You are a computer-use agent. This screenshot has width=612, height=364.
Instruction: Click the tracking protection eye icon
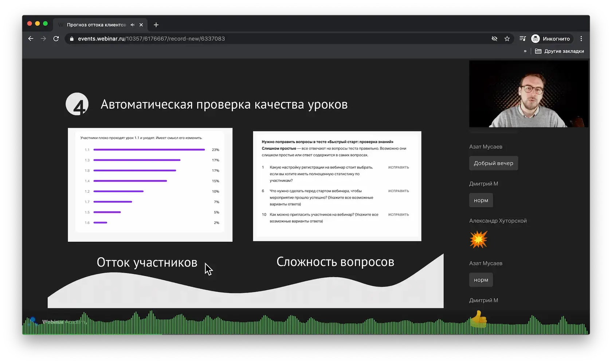(494, 39)
